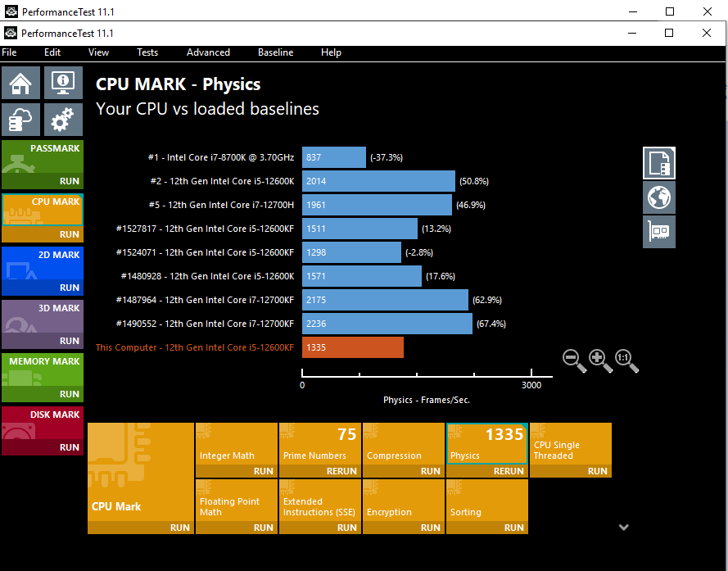728x571 pixels.
Task: Open the settings gears icon
Action: point(64,120)
